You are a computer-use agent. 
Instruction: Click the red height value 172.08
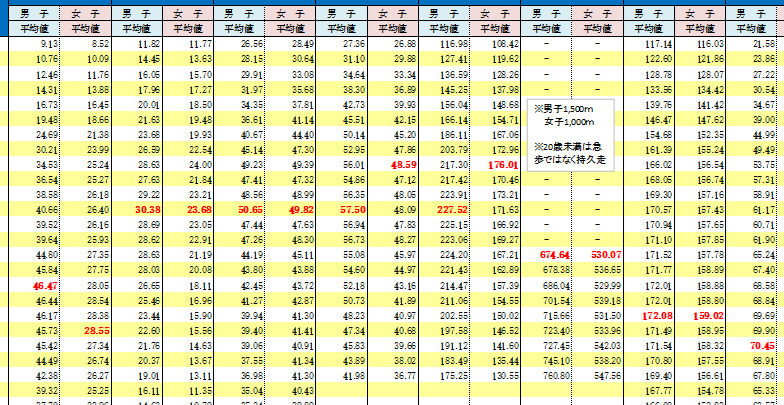pos(656,315)
